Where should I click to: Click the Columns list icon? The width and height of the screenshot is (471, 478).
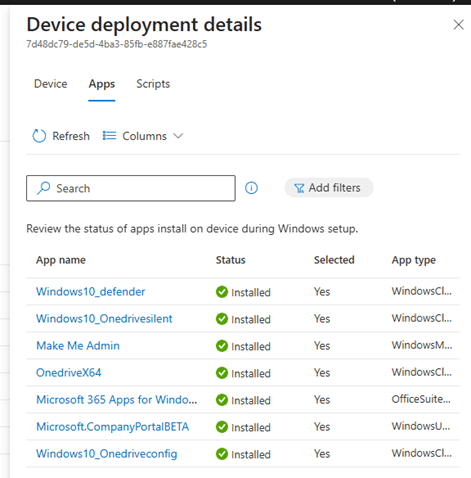[x=109, y=136]
